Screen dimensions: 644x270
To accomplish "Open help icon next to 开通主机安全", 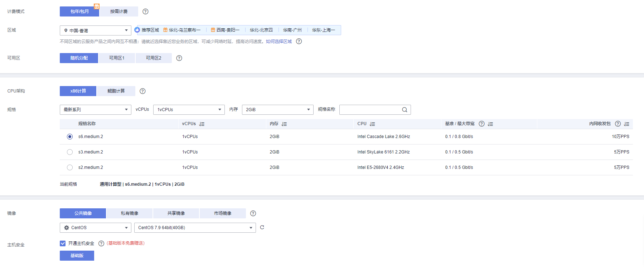I will tap(101, 243).
